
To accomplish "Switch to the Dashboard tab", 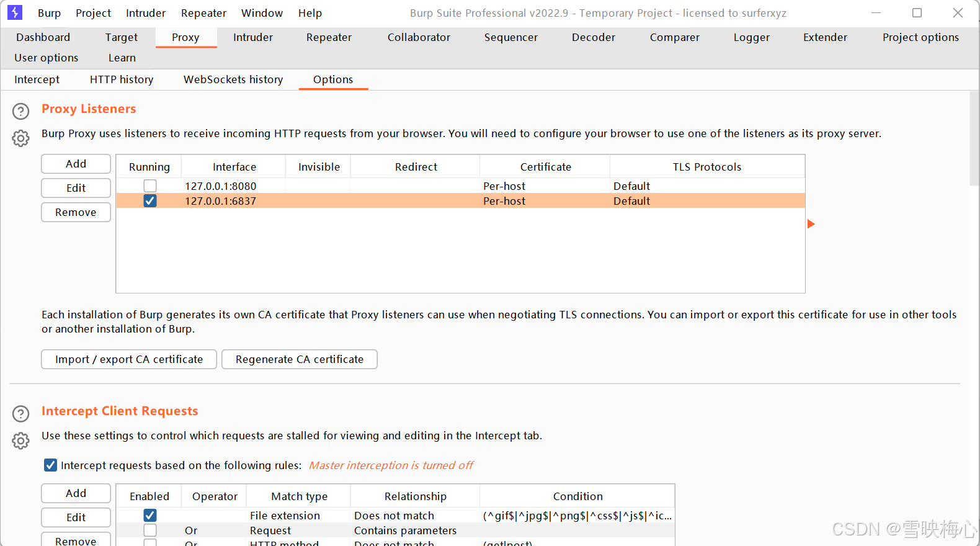I will click(x=43, y=37).
